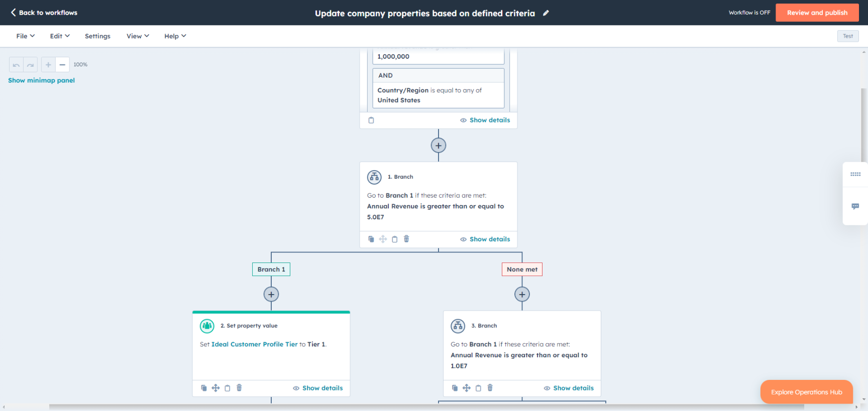Viewport: 868px width, 411px height.
Task: Go back to workflows
Action: (44, 13)
